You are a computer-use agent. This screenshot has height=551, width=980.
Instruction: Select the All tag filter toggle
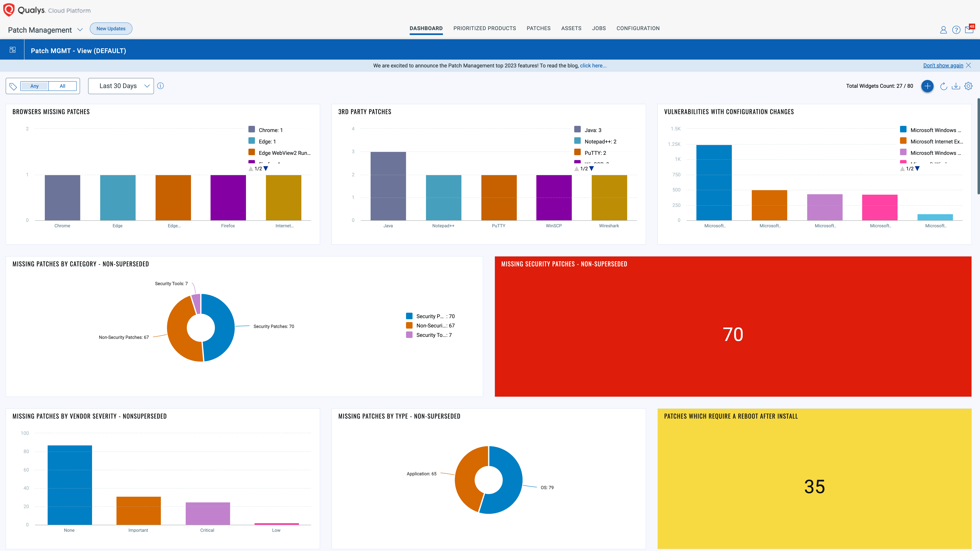[62, 86]
